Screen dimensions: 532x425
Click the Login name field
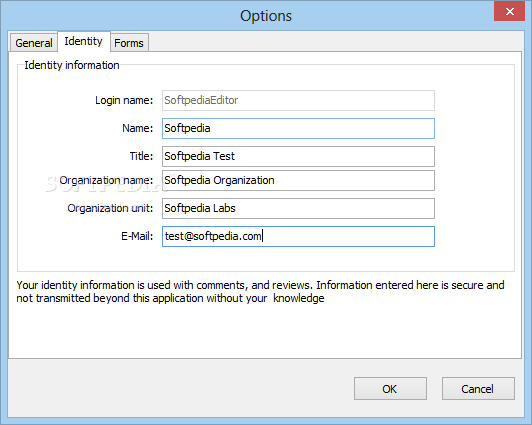coord(298,100)
